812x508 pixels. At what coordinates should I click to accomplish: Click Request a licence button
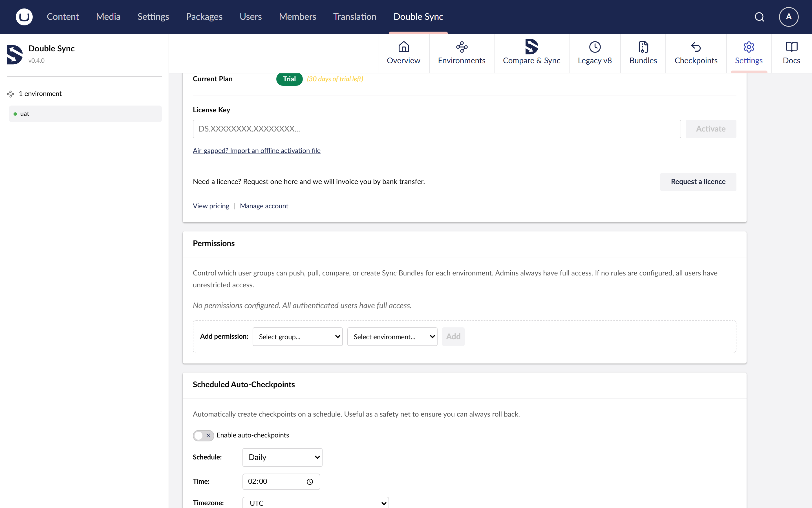[x=698, y=182]
